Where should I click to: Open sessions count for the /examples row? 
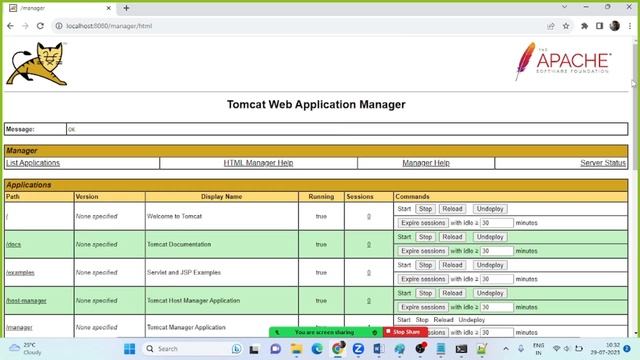coord(369,273)
